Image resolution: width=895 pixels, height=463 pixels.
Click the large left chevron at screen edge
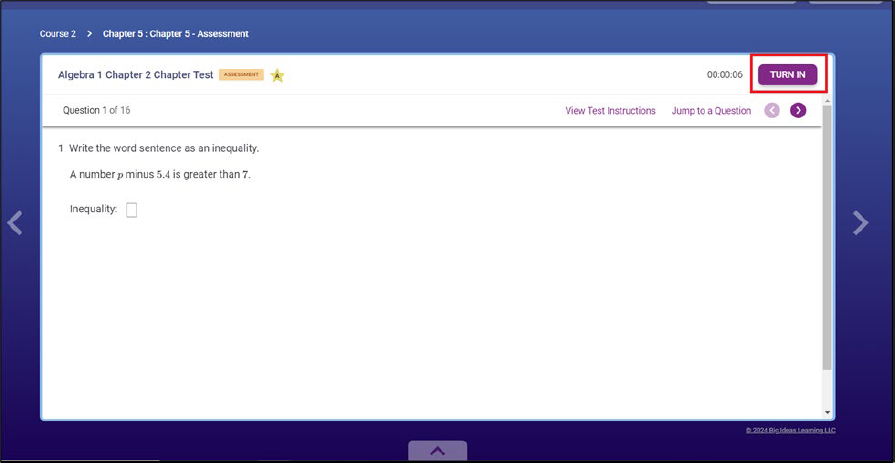pos(14,223)
